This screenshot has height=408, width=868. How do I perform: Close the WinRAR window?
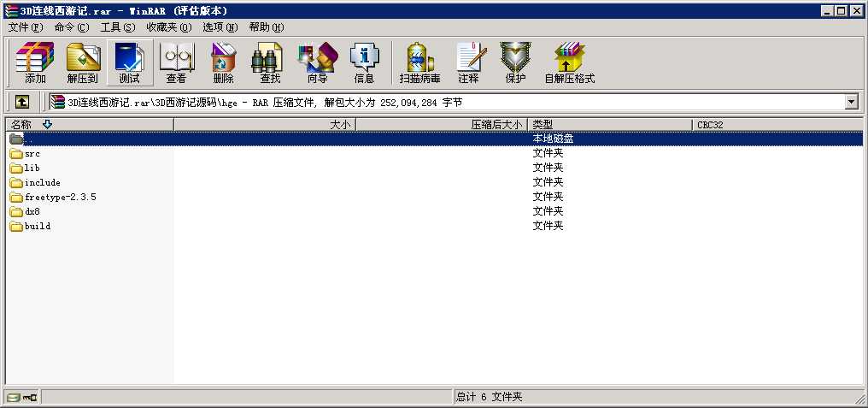[x=856, y=11]
